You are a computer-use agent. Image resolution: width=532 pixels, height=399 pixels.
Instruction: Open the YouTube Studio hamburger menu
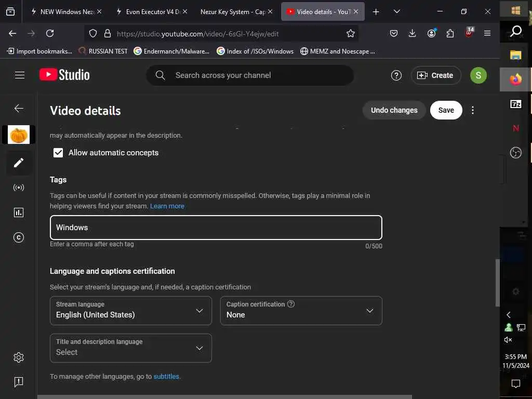click(x=20, y=75)
